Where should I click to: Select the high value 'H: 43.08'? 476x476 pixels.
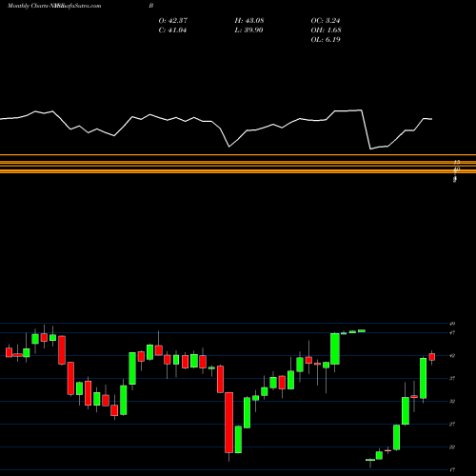249,21
